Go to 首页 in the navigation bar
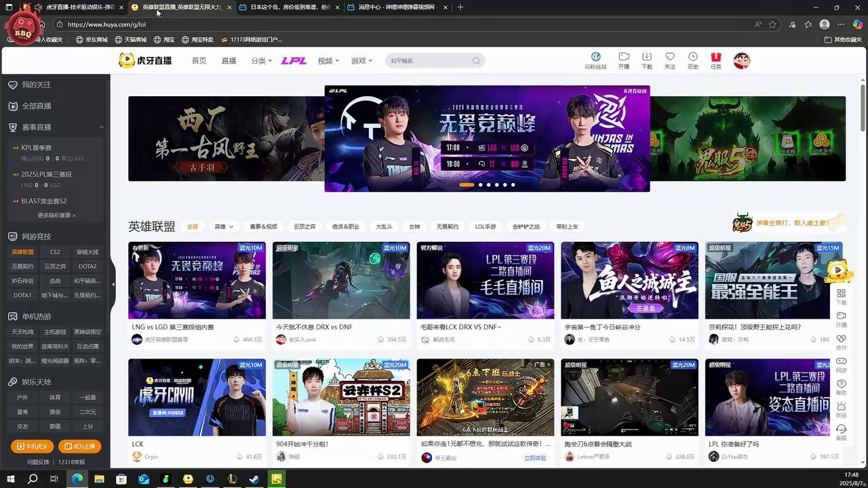 [199, 61]
